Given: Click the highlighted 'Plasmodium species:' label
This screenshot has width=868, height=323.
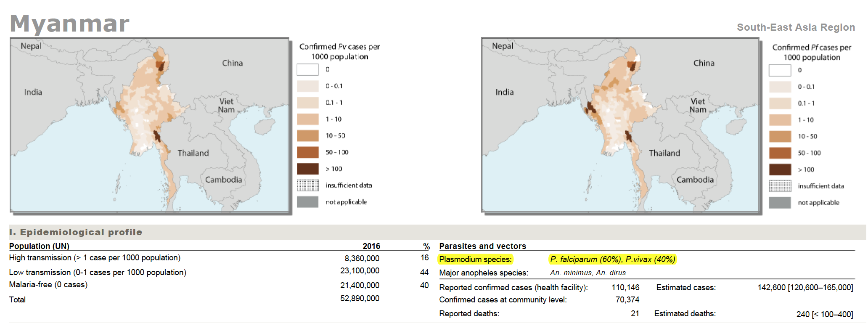Looking at the screenshot, I should coord(475,259).
